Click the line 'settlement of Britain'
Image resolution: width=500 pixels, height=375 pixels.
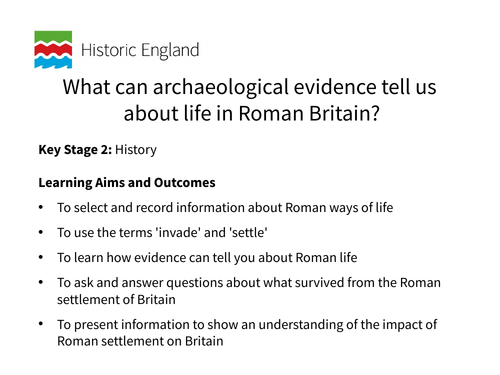(x=116, y=299)
